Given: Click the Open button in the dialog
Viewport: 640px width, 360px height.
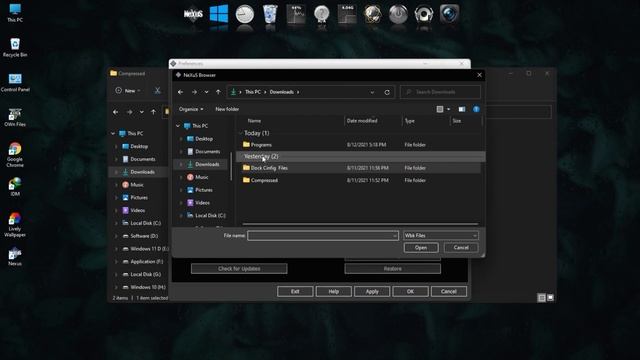Looking at the screenshot, I should pos(421,248).
